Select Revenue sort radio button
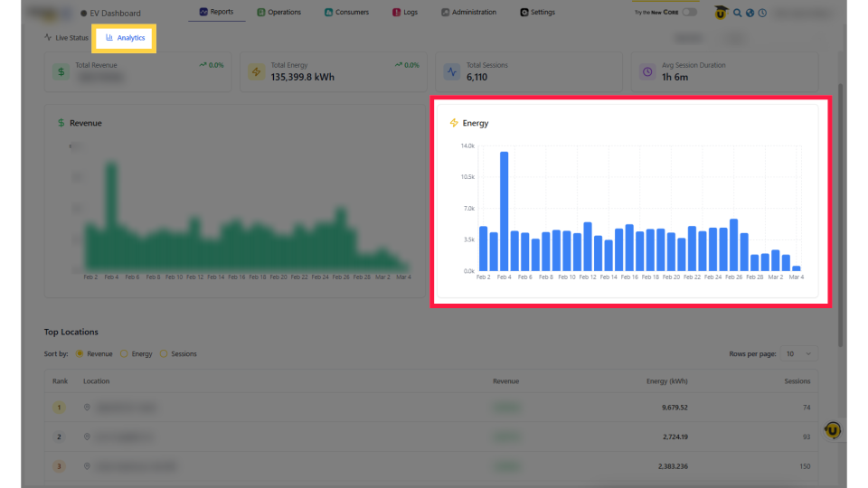Screen dimensions: 868x488 tap(80, 353)
